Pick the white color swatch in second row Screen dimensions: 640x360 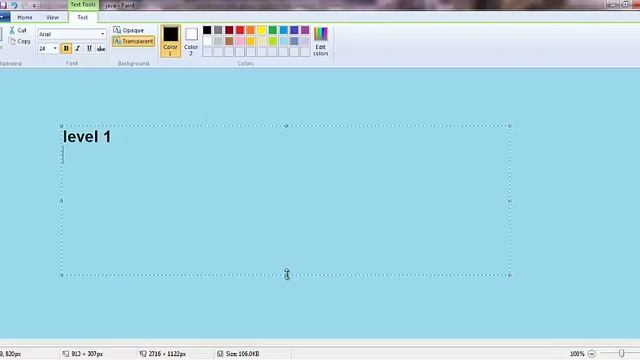coord(207,41)
